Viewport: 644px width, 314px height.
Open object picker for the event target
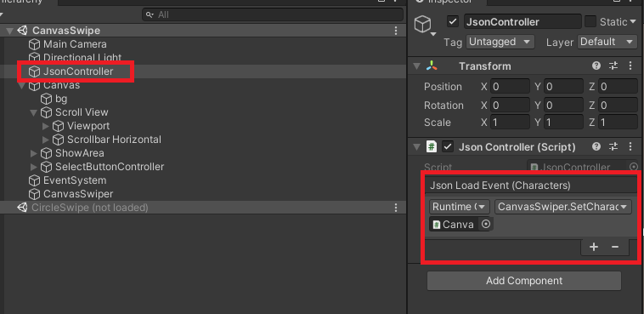pyautogui.click(x=486, y=225)
